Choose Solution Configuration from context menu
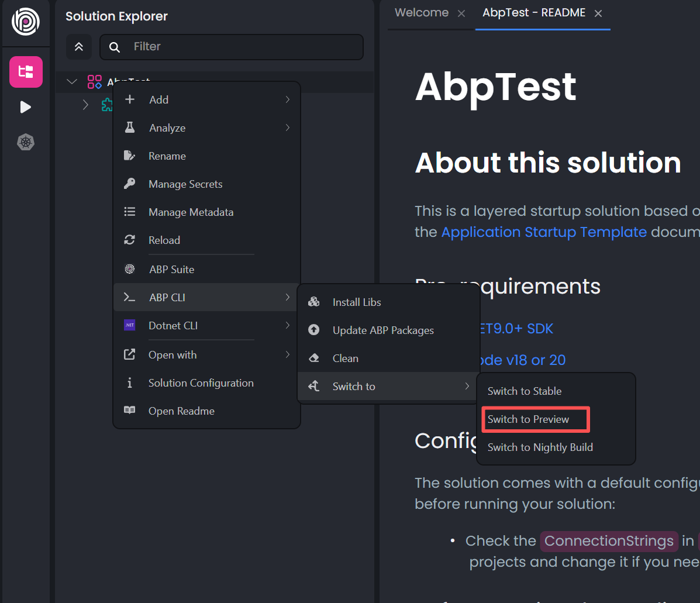 [x=201, y=383]
